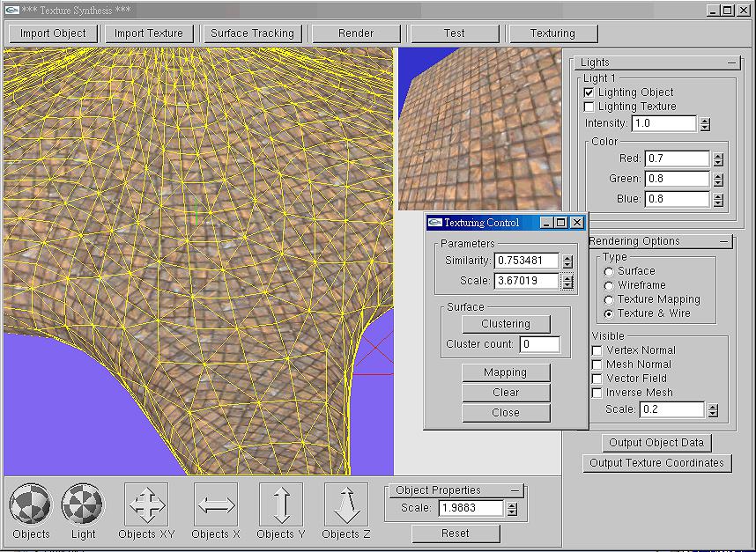This screenshot has height=552, width=756.
Task: Select the Objects X horizontal arrow icon
Action: click(x=216, y=505)
